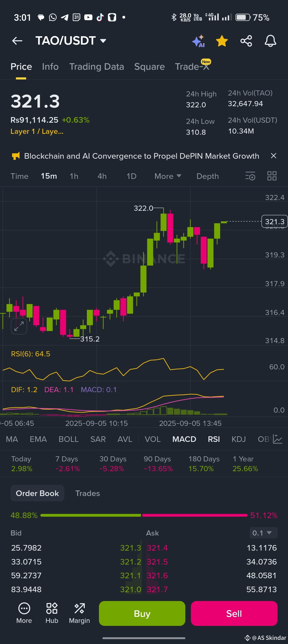Toggle the favorite star icon

pyautogui.click(x=222, y=41)
